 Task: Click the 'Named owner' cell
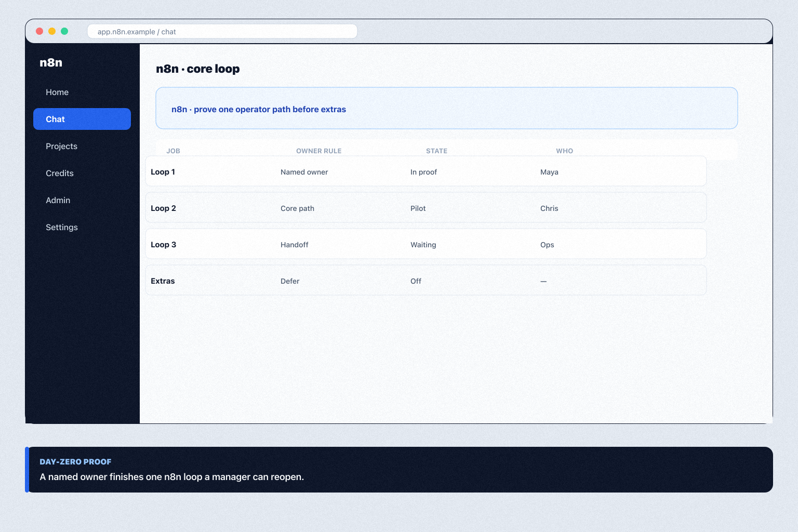304,172
